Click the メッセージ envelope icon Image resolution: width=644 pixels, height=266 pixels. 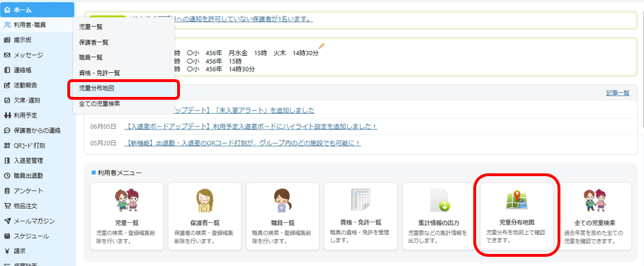[7, 55]
